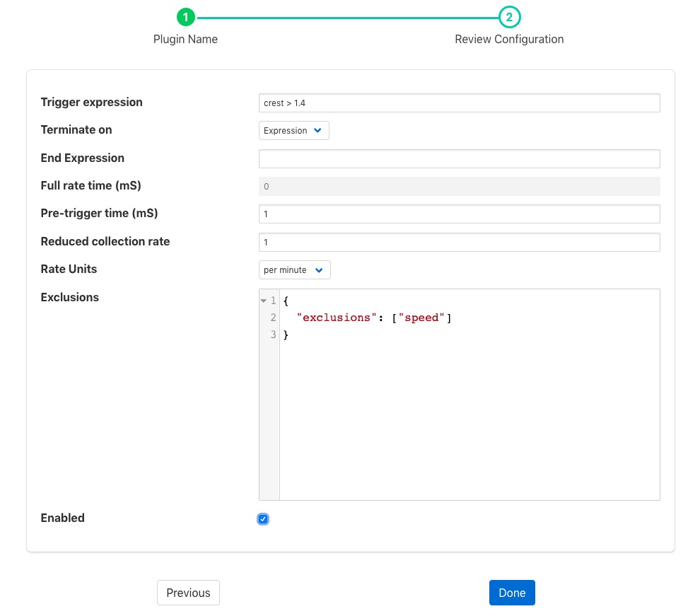Expand the Rate Units dropdown

coord(294,270)
